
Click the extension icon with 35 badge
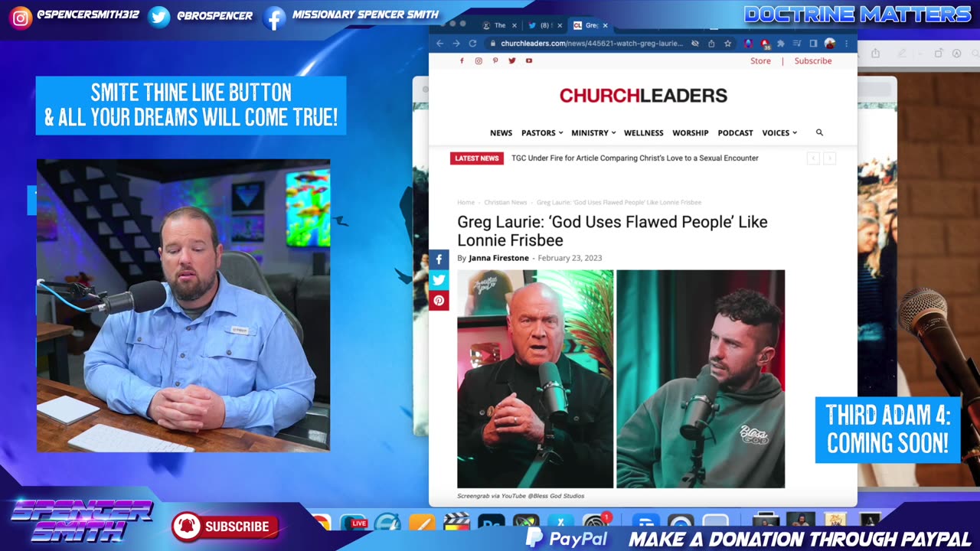(764, 44)
